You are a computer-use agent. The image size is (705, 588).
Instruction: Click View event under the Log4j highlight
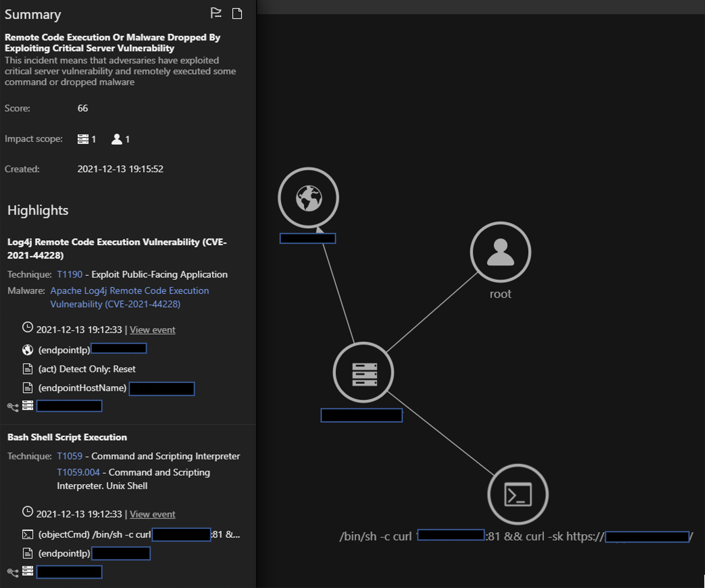pyautogui.click(x=152, y=330)
